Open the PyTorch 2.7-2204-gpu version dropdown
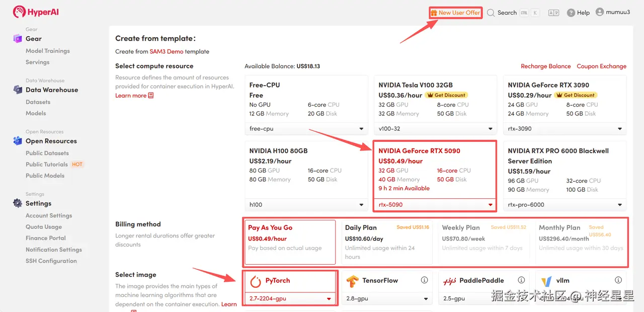Viewport: 644px width, 312px height. coord(329,299)
